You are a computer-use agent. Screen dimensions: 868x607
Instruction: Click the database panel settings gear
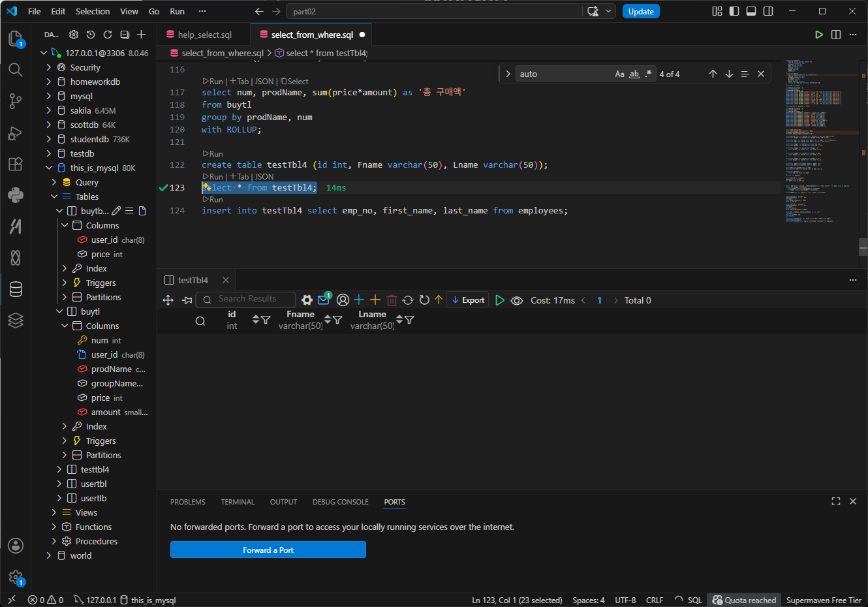pos(74,35)
